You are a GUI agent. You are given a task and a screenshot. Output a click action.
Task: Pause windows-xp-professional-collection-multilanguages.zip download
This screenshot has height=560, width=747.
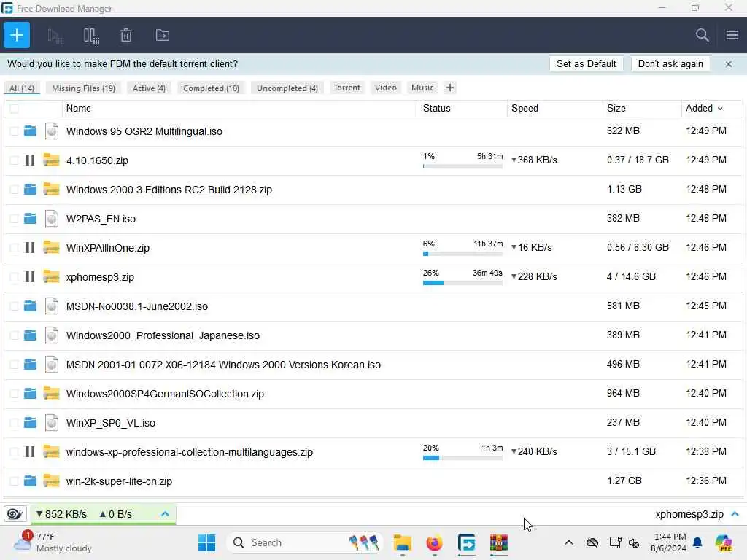pos(30,451)
